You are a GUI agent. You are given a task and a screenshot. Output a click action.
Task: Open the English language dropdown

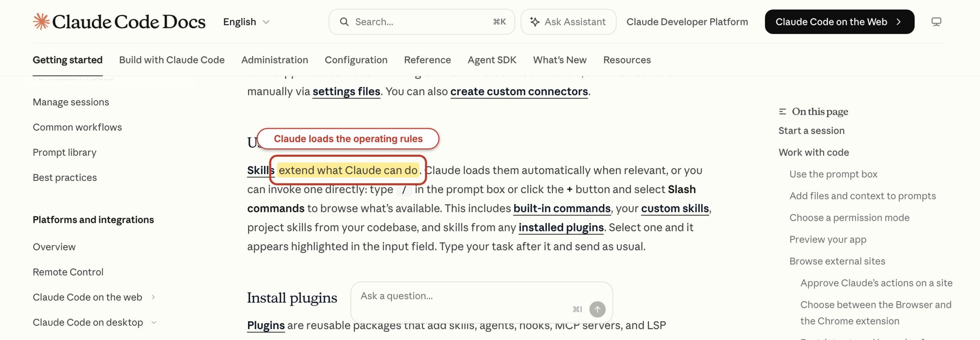[x=247, y=22]
